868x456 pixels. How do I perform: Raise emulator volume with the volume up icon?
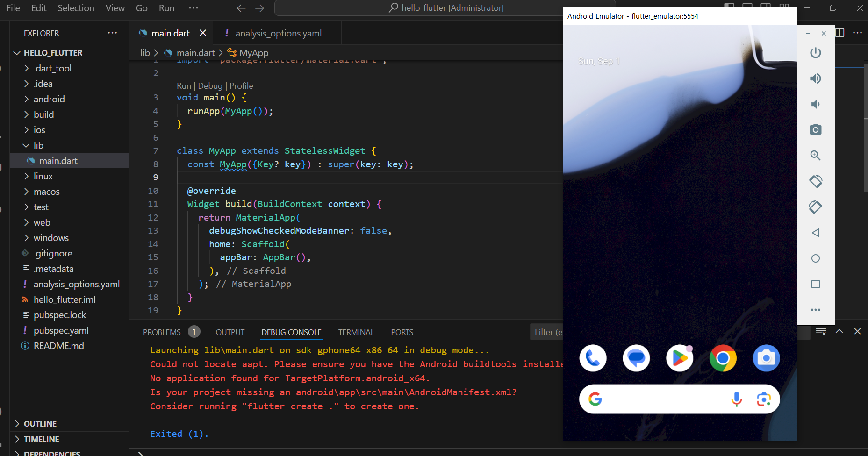click(816, 78)
